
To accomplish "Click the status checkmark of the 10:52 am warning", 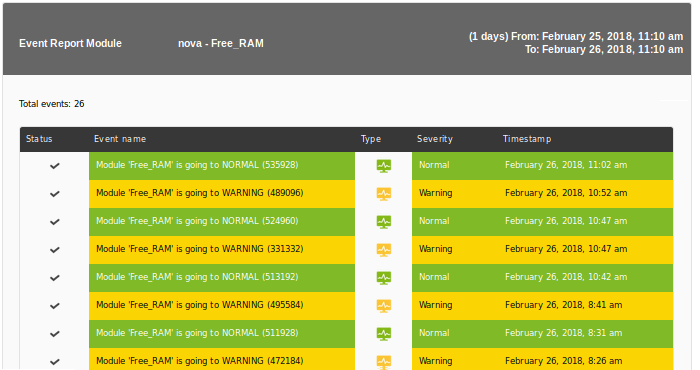I will click(54, 194).
